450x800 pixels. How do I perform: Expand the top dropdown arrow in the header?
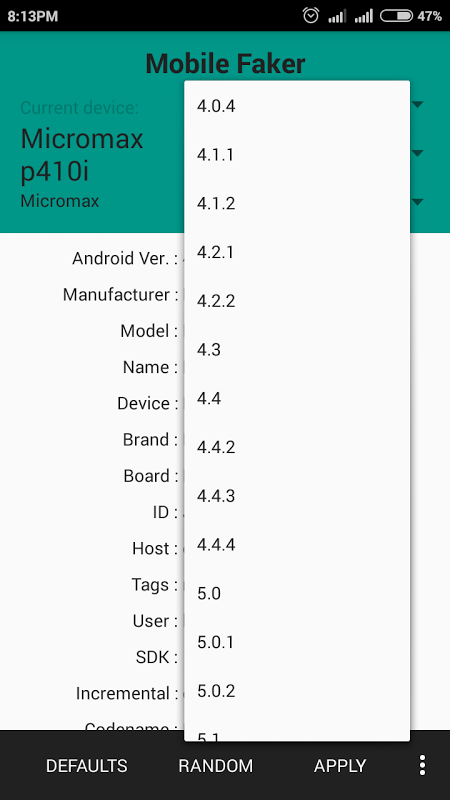(x=418, y=105)
